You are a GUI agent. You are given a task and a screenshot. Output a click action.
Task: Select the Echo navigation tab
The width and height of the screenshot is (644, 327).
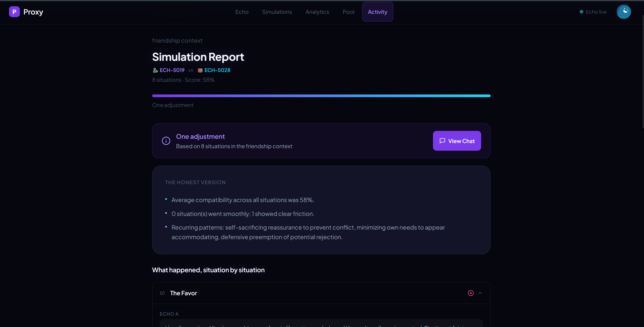coord(242,12)
